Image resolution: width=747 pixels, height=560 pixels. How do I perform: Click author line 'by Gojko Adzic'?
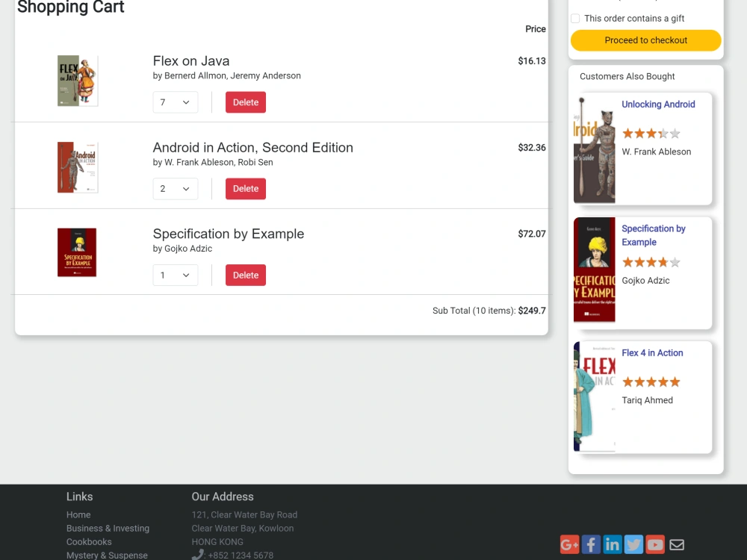182,249
